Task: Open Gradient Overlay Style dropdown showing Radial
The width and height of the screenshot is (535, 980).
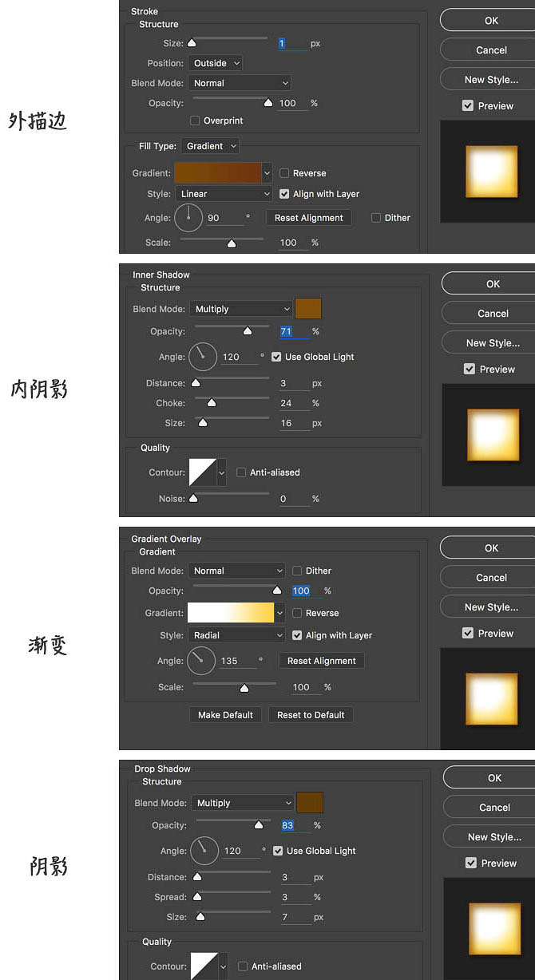Action: point(236,635)
